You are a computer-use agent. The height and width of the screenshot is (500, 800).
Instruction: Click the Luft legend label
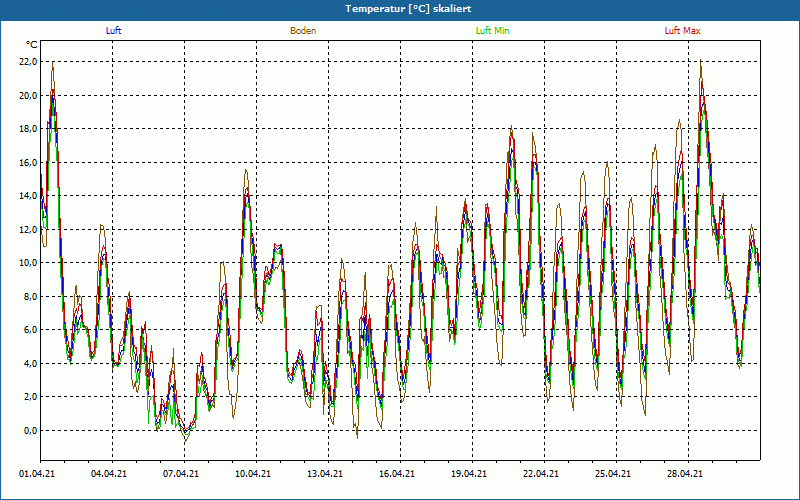click(113, 31)
